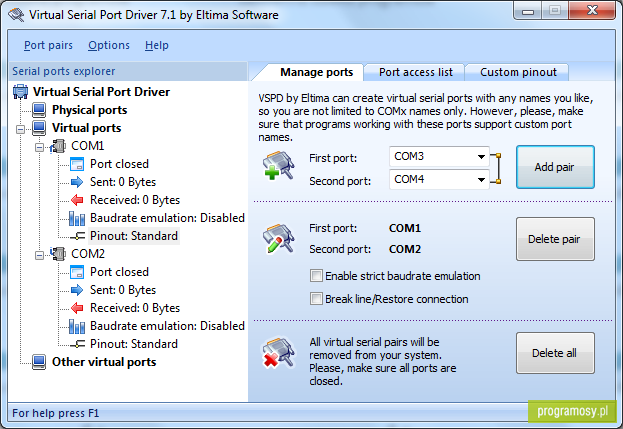The width and height of the screenshot is (623, 429).
Task: Click the add pair green plus icon
Action: [279, 165]
